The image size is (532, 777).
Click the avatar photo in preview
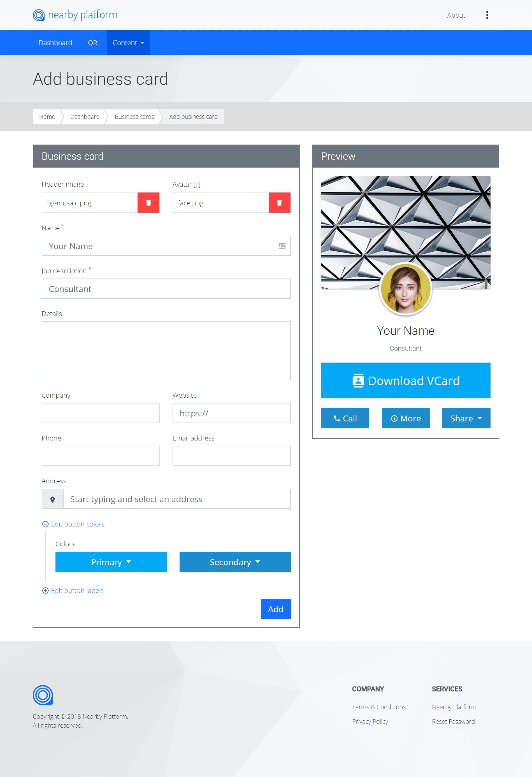tap(406, 289)
